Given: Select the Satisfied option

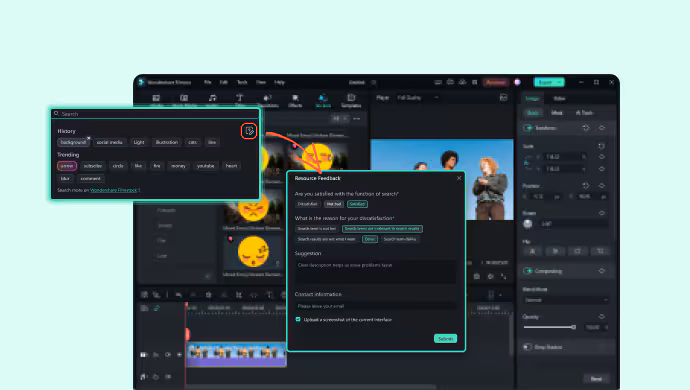Looking at the screenshot, I should pos(357,204).
